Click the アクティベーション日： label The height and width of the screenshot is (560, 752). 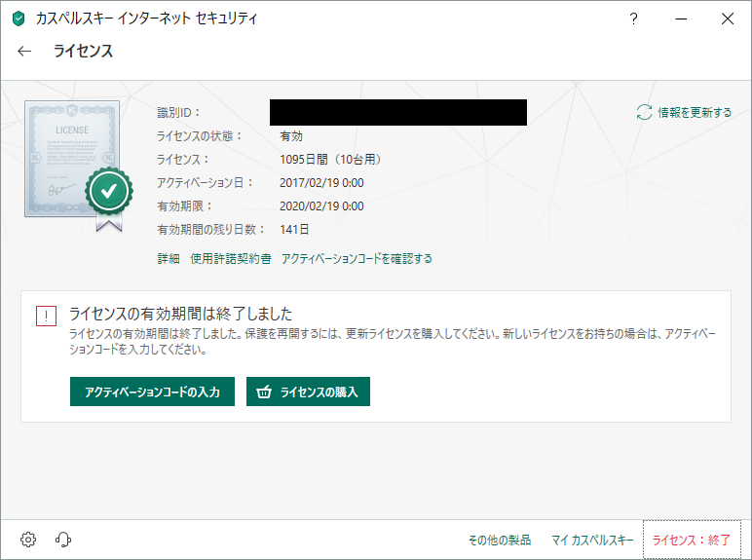click(205, 183)
